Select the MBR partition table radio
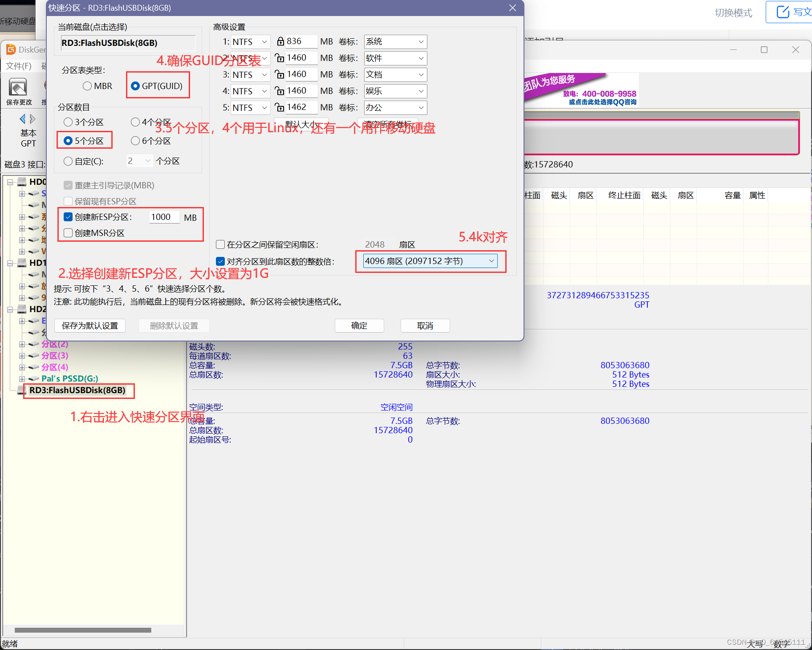812x650 pixels. [87, 86]
